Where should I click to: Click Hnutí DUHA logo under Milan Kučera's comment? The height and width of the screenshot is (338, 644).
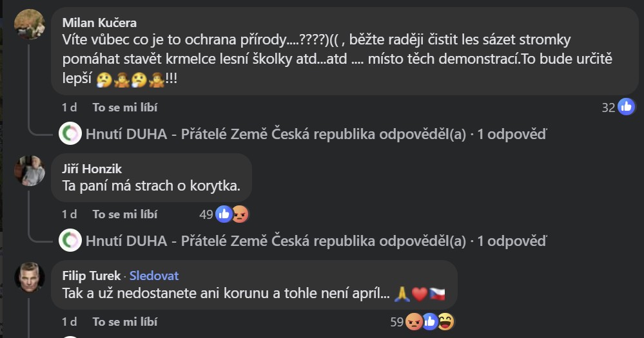pos(70,134)
